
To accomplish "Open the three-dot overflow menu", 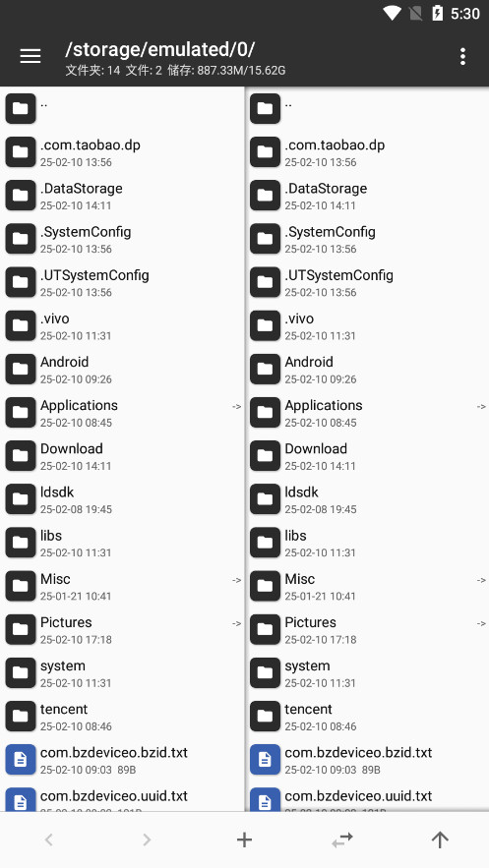I will [462, 56].
